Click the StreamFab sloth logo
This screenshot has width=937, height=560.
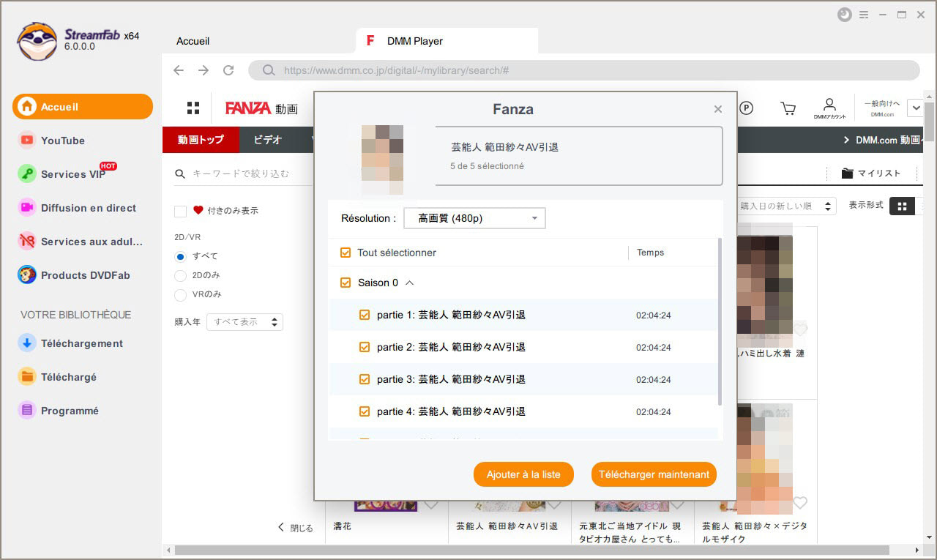37,42
